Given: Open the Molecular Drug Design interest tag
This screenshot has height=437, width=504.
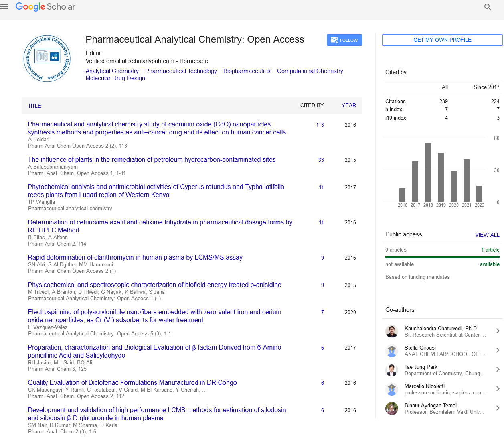Looking at the screenshot, I should point(115,78).
